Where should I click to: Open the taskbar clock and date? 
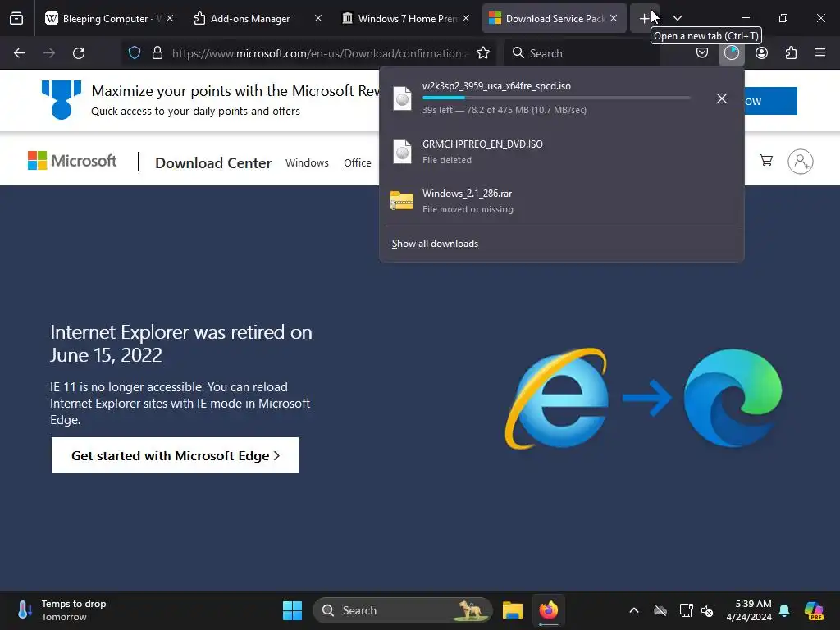pyautogui.click(x=749, y=610)
